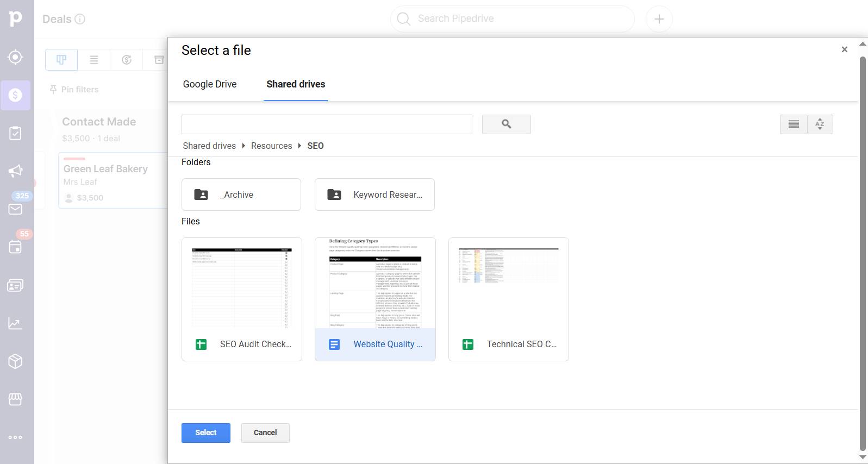Select the SEO Audit Checklist thumbnail
The height and width of the screenshot is (464, 868).
coord(242,284)
